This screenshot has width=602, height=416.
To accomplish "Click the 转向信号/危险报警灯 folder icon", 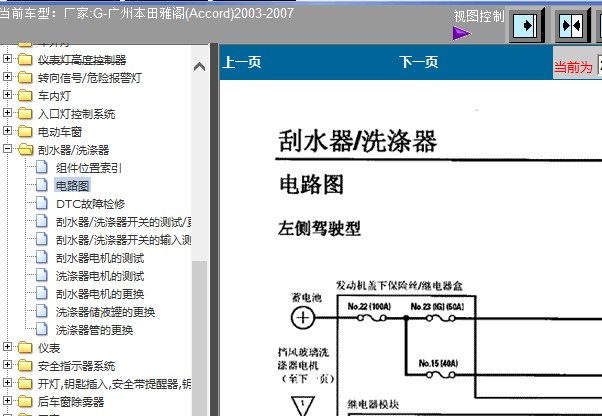I will pos(25,78).
